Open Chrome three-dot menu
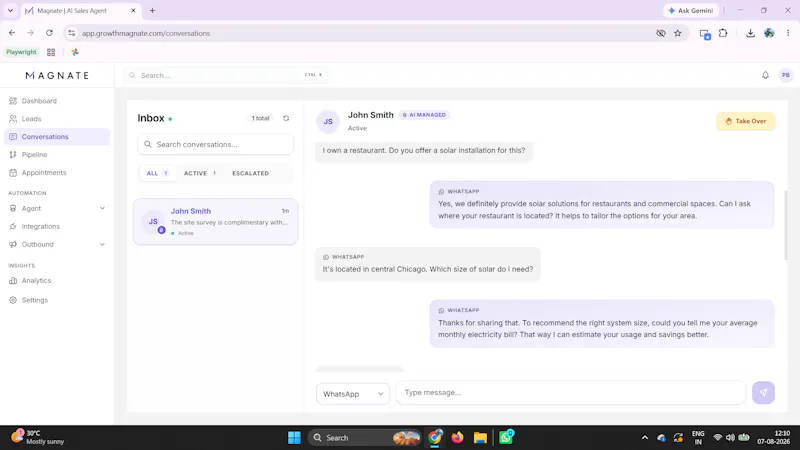 click(788, 33)
